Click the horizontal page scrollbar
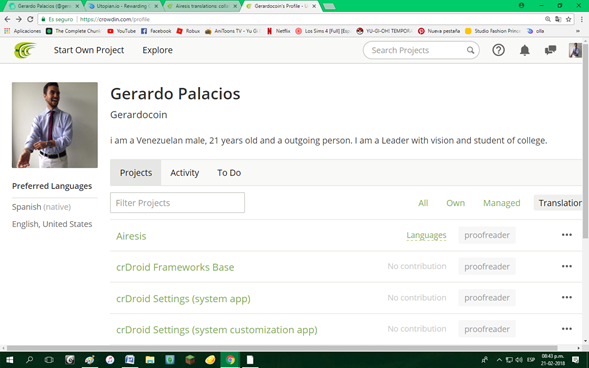 282,348
